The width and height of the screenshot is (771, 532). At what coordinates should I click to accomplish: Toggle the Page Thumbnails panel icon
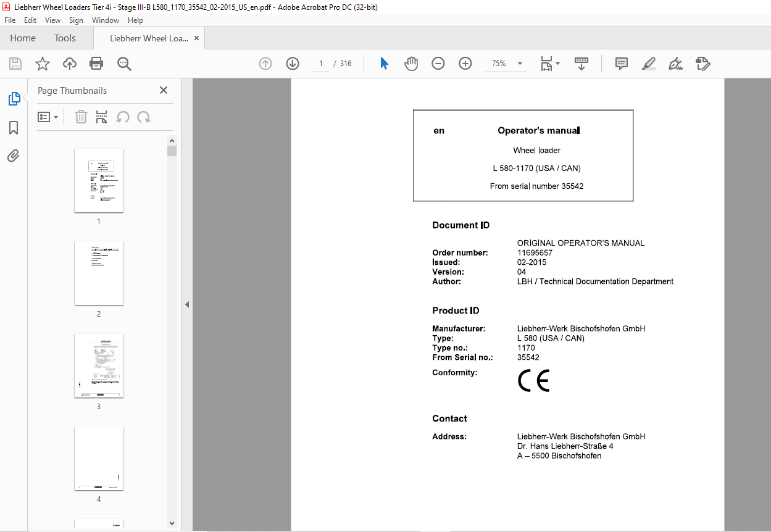pos(14,98)
